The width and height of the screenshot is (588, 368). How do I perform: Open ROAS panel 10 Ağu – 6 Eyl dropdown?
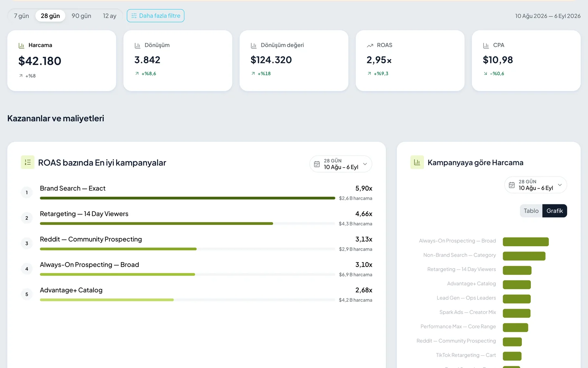pyautogui.click(x=341, y=164)
